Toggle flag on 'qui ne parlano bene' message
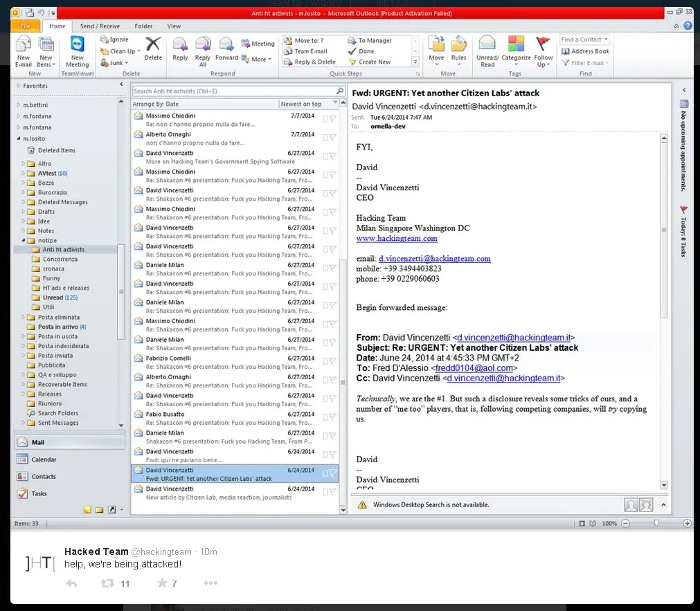The height and width of the screenshot is (611, 700). tap(332, 455)
